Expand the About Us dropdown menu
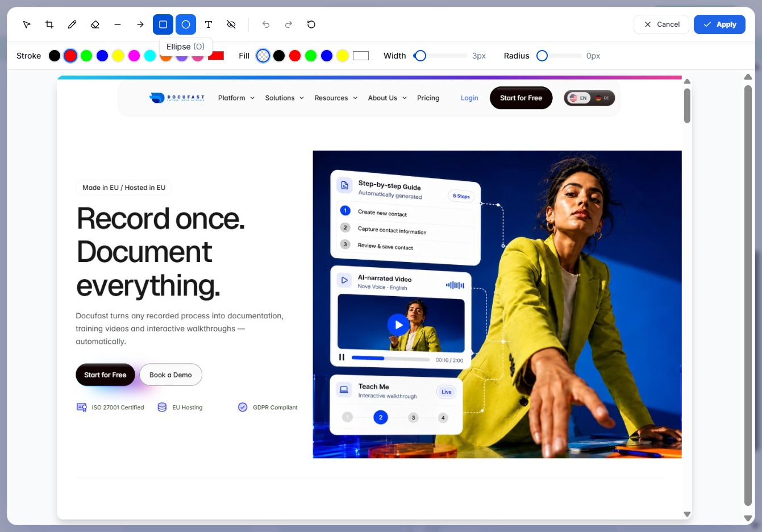Image resolution: width=762 pixels, height=532 pixels. [x=388, y=98]
